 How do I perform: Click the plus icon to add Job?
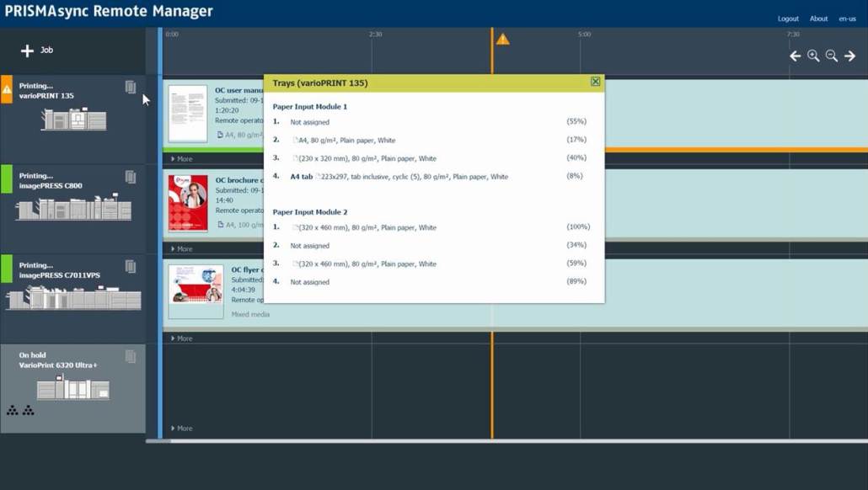point(27,51)
